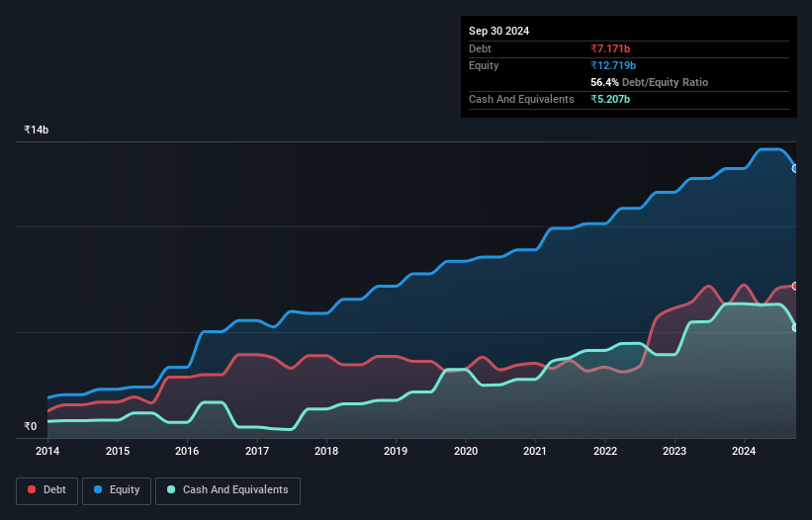This screenshot has width=812, height=520.
Task: Click the ₹12.719b equity value
Action: point(613,65)
